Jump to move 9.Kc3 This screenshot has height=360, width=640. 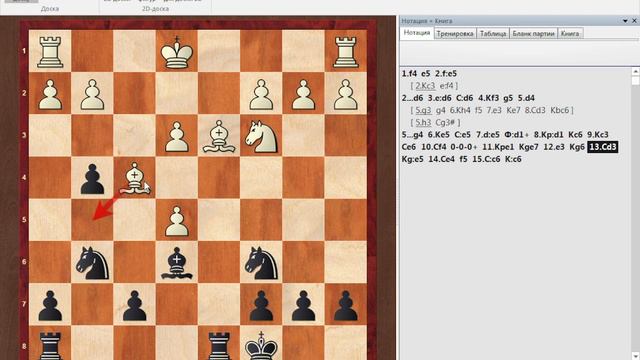598,135
